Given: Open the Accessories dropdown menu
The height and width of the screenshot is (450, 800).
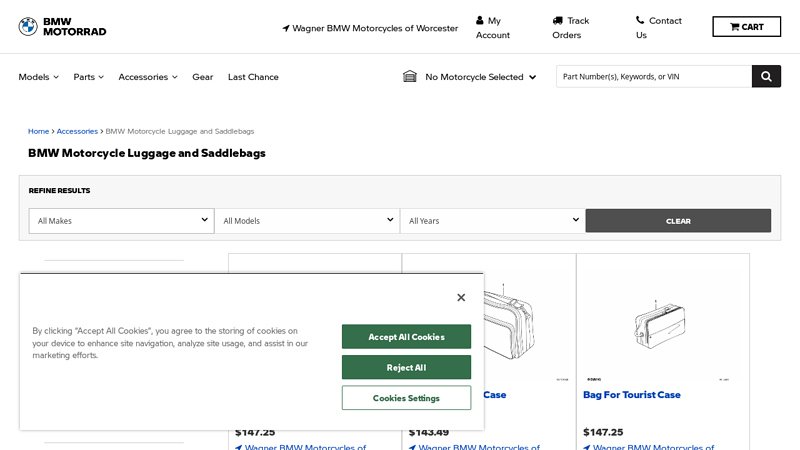Looking at the screenshot, I should click(x=148, y=77).
